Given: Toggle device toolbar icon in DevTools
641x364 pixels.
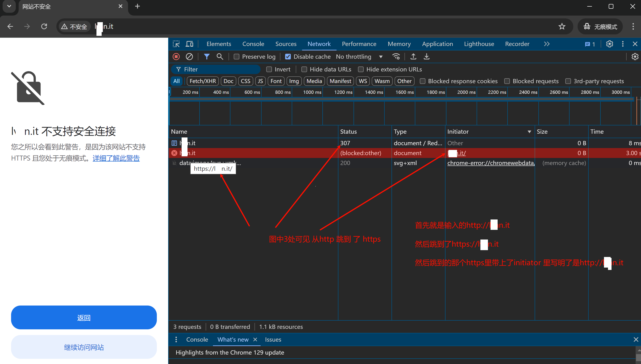Looking at the screenshot, I should [189, 44].
